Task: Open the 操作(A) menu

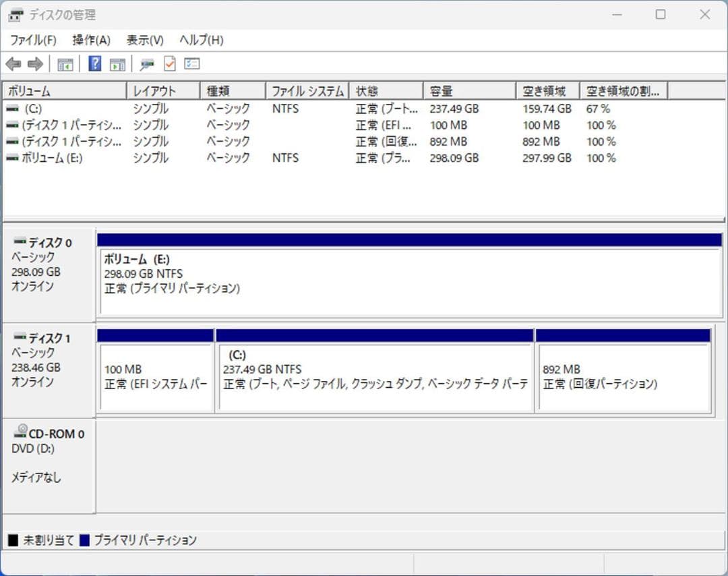Action: pyautogui.click(x=90, y=40)
